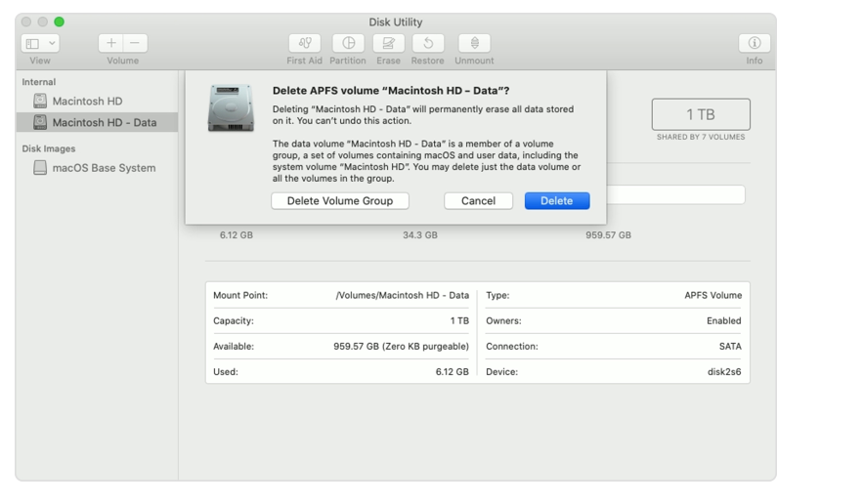Click the 6.12 GB usage label
Image resolution: width=863 pixels, height=504 pixels.
point(237,235)
